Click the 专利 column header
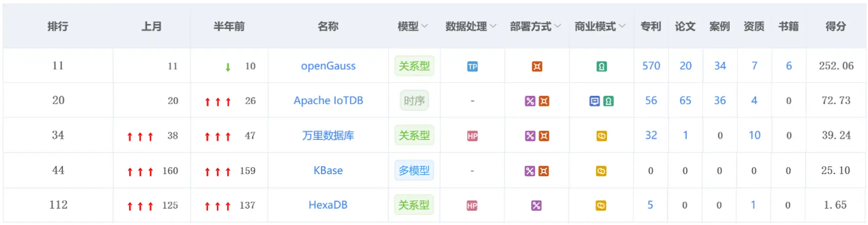868x225 pixels. click(651, 26)
